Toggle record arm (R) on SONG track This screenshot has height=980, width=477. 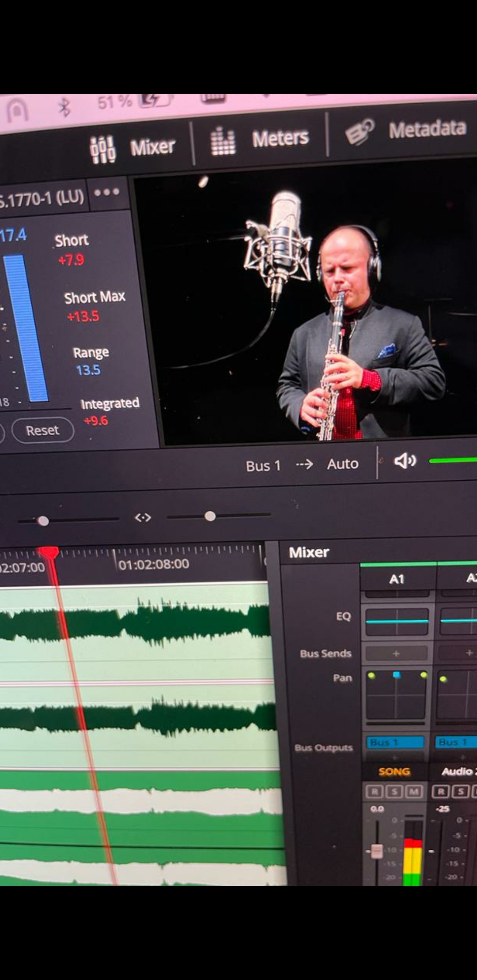(x=374, y=792)
